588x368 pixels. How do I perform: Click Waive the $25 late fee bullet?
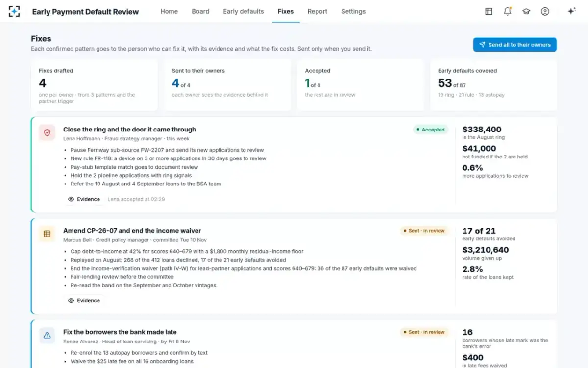coord(132,361)
